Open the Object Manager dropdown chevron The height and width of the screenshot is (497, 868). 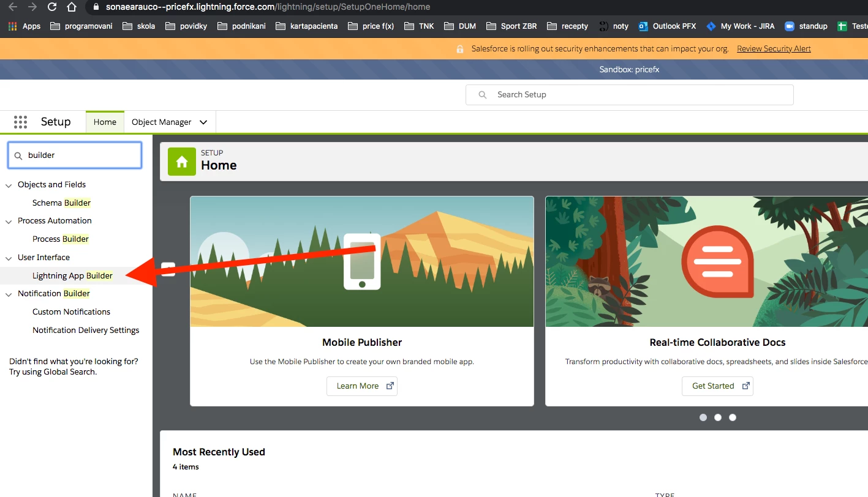point(204,122)
